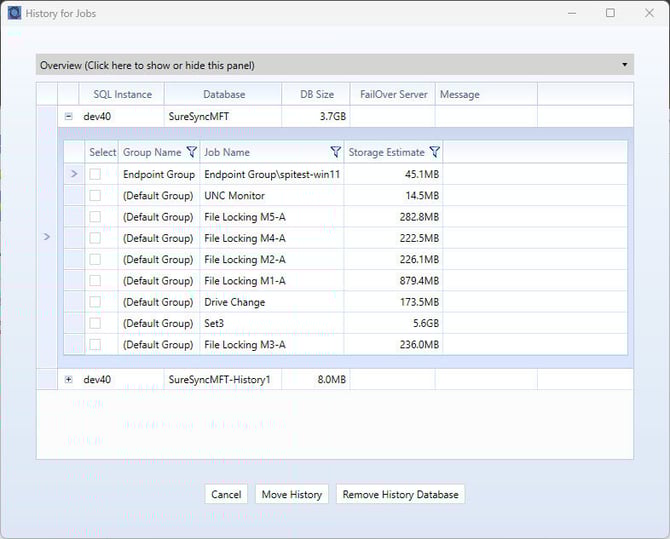Click the Job Name column header text
Image resolution: width=670 pixels, height=539 pixels.
(x=227, y=152)
